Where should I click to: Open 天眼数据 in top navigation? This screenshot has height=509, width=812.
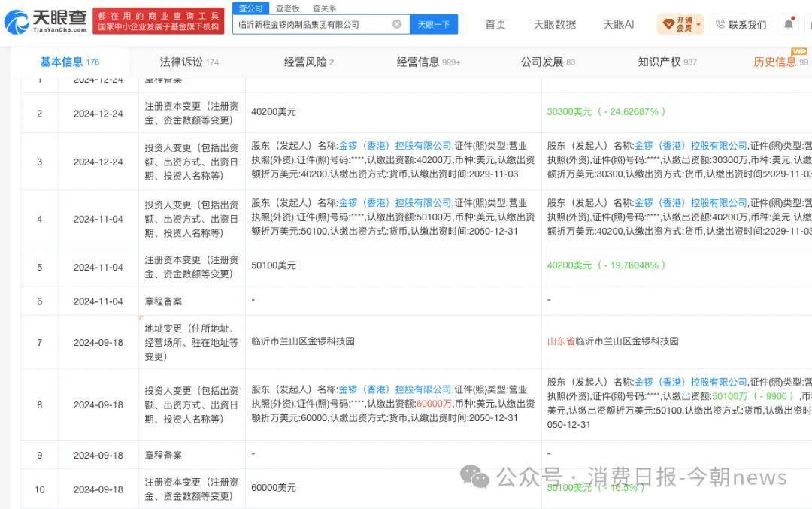coord(555,24)
